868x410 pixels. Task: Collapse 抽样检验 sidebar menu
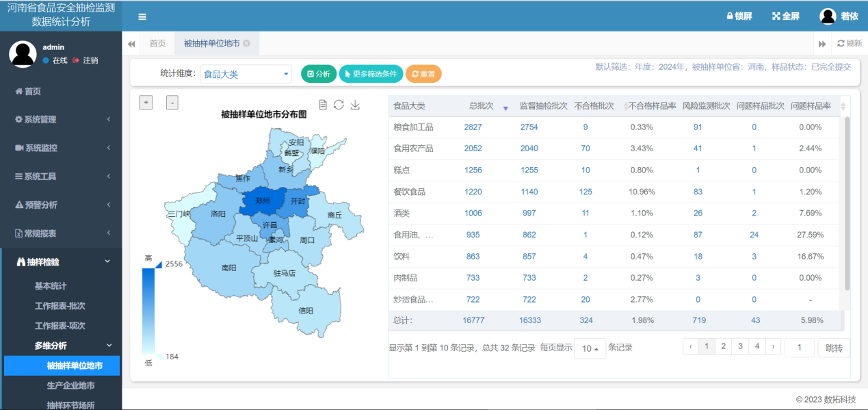point(61,261)
